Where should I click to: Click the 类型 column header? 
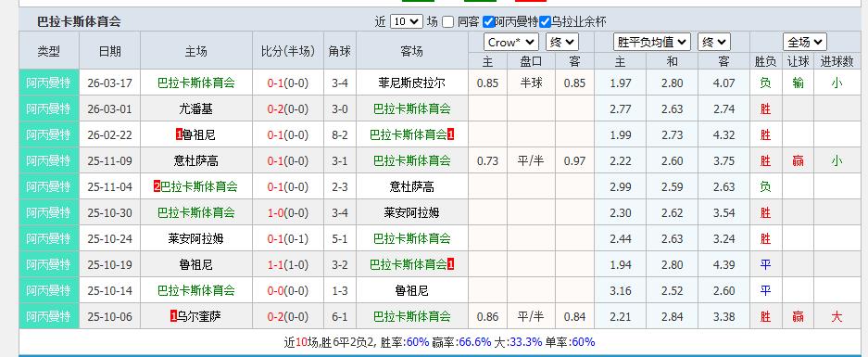coord(49,51)
